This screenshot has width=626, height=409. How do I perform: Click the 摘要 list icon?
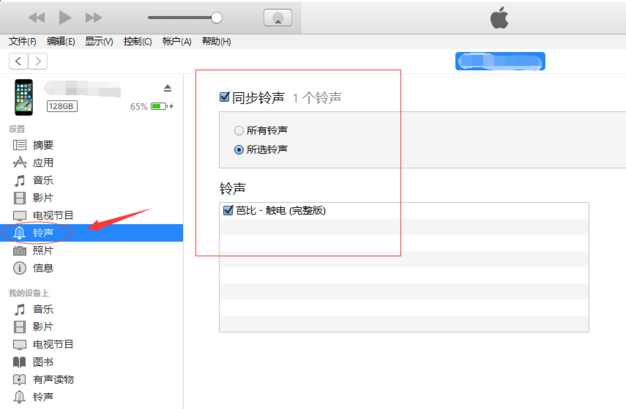pyautogui.click(x=20, y=145)
